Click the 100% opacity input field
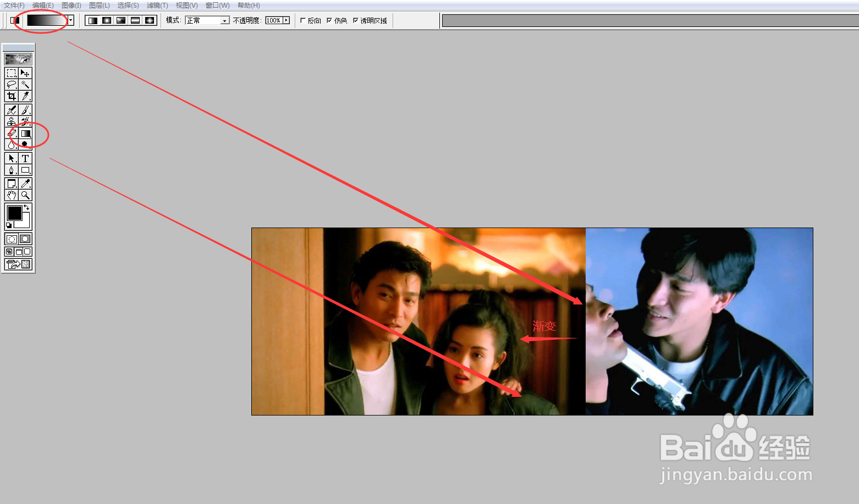The height and width of the screenshot is (504, 859). pyautogui.click(x=274, y=20)
